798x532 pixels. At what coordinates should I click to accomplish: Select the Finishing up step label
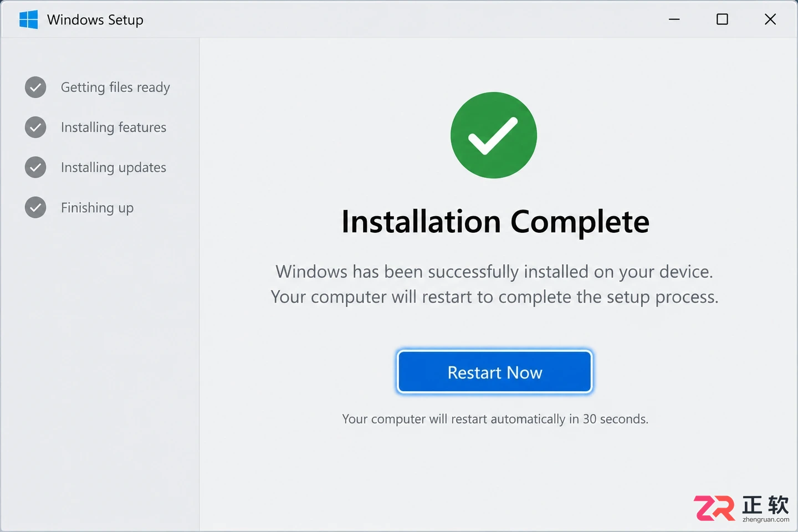click(97, 208)
